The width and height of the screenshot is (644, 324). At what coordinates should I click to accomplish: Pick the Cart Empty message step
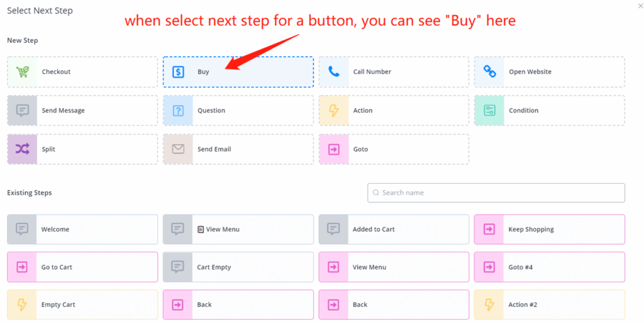[238, 267]
